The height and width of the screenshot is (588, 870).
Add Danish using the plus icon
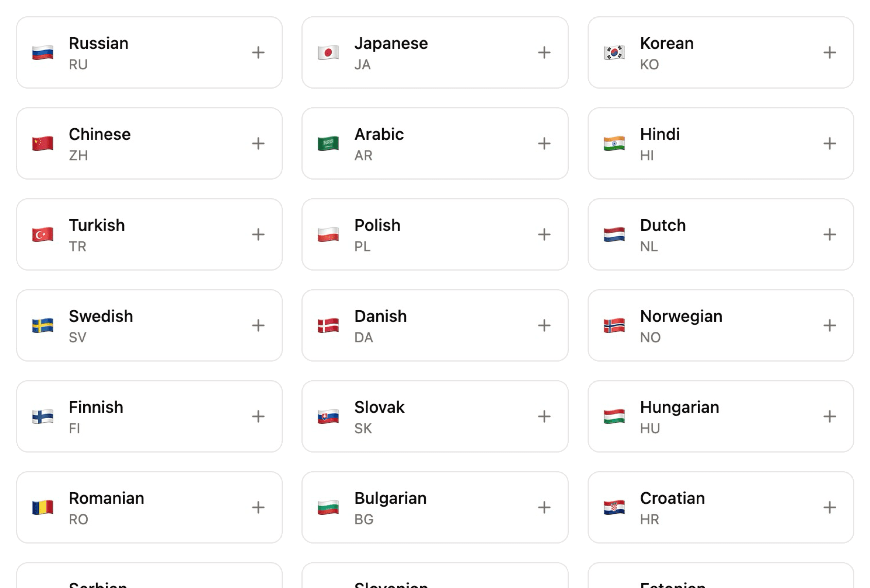[x=544, y=326]
